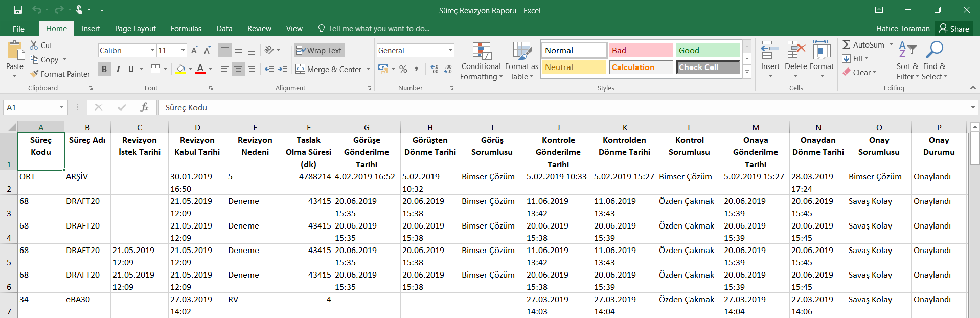Click the Increase Indent icon

click(283, 69)
